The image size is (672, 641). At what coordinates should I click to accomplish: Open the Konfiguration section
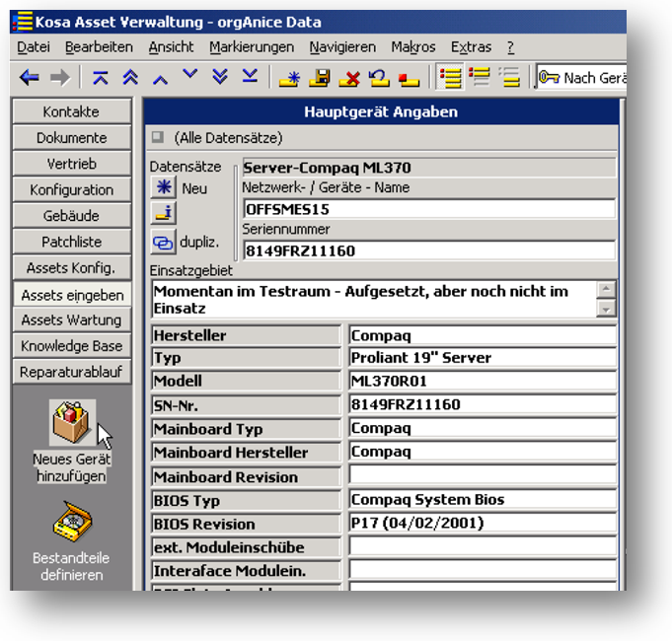(x=72, y=189)
